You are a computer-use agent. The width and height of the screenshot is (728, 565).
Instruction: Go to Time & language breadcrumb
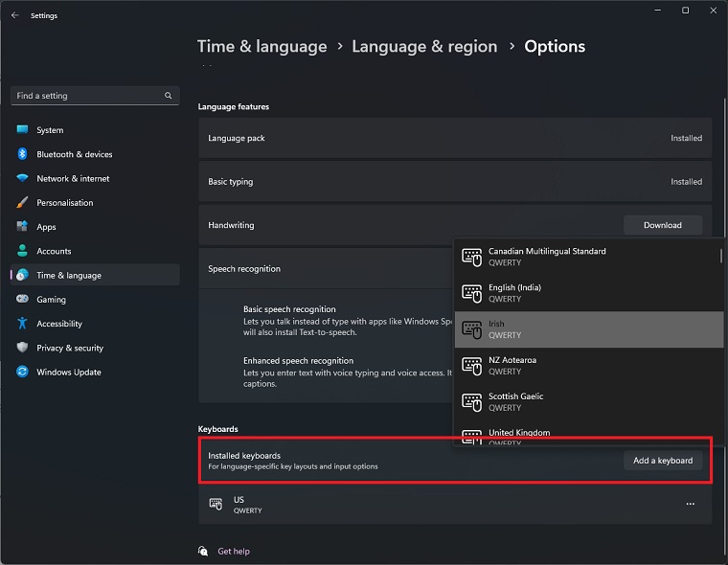[262, 46]
